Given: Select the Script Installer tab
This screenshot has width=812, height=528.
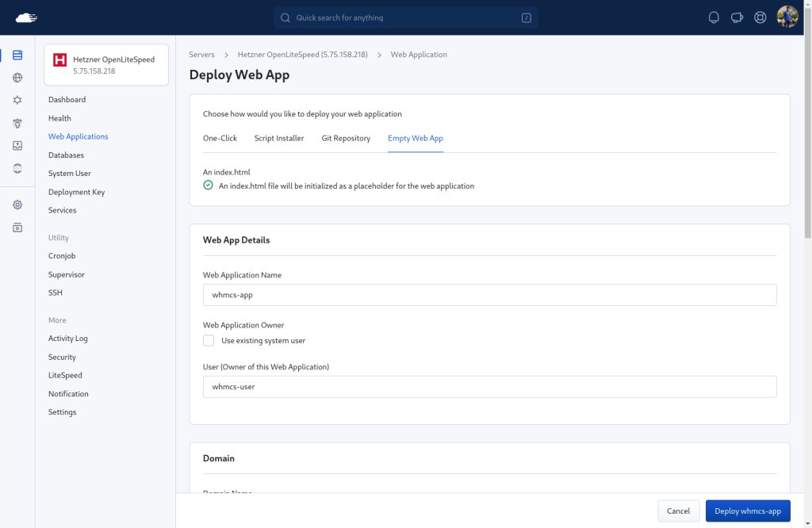Looking at the screenshot, I should pyautogui.click(x=279, y=138).
